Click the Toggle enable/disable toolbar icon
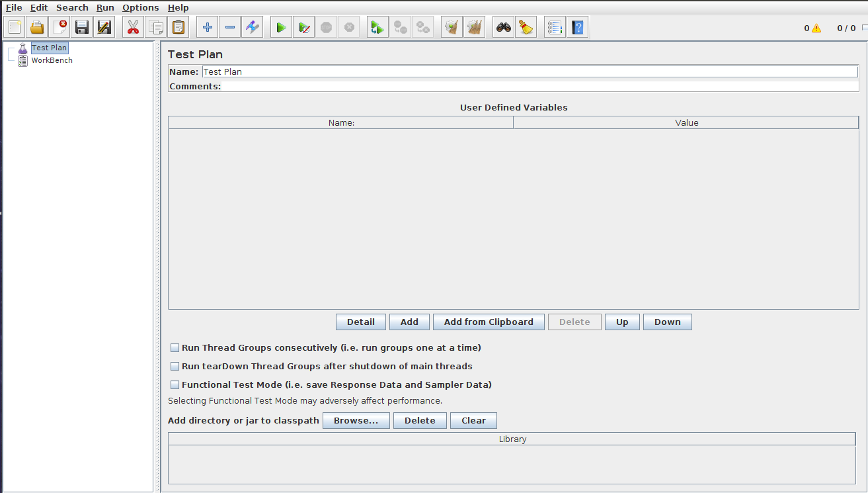The height and width of the screenshot is (493, 868). coord(253,28)
